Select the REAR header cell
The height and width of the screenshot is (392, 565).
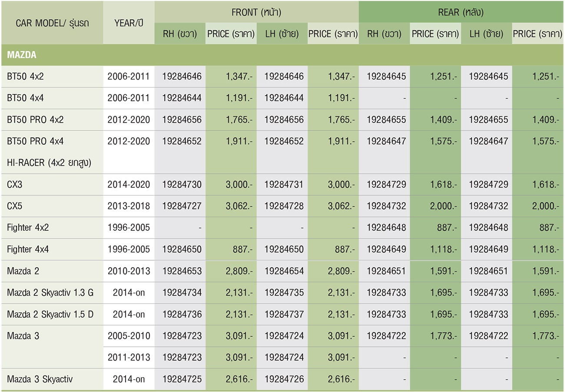pyautogui.click(x=461, y=12)
